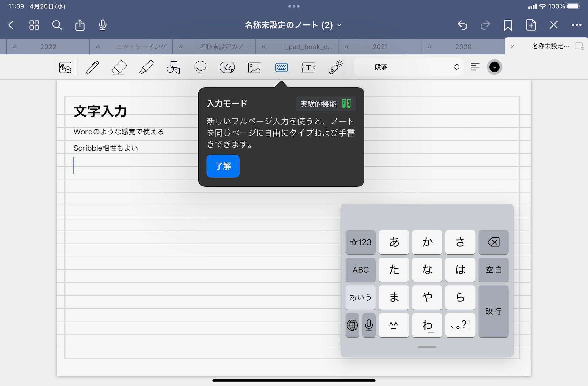Select the Highlighter tool

tap(146, 67)
